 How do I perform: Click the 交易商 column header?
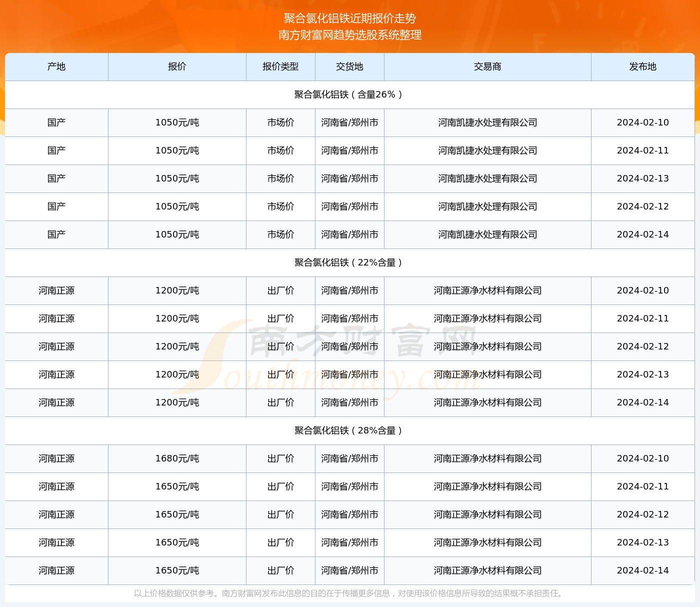point(487,66)
